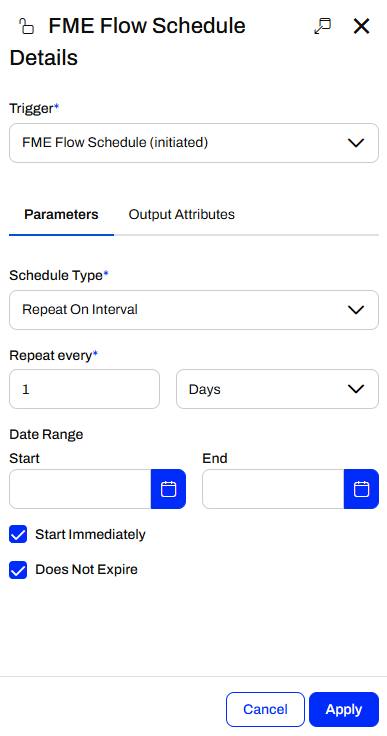Open the Days interval unit dropdown
The image size is (387, 736).
pyautogui.click(x=277, y=389)
